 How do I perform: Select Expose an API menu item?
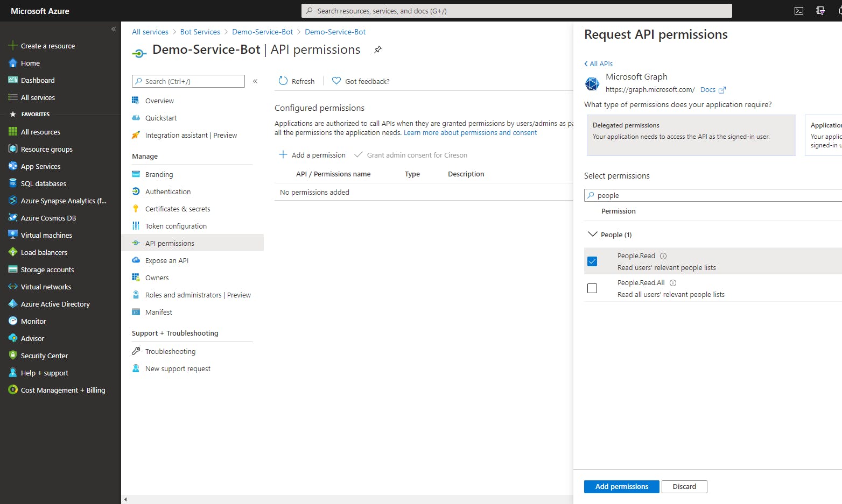click(167, 261)
